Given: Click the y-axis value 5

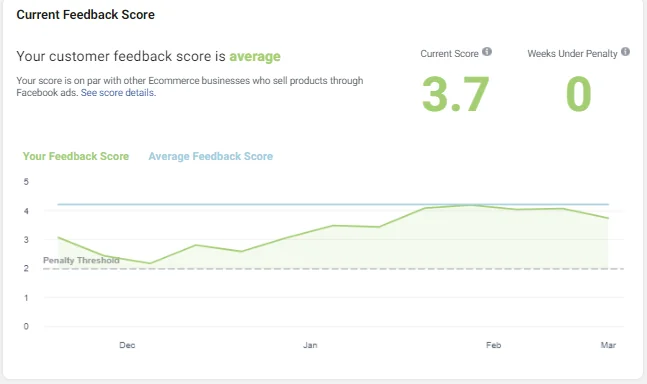Looking at the screenshot, I should [26, 182].
